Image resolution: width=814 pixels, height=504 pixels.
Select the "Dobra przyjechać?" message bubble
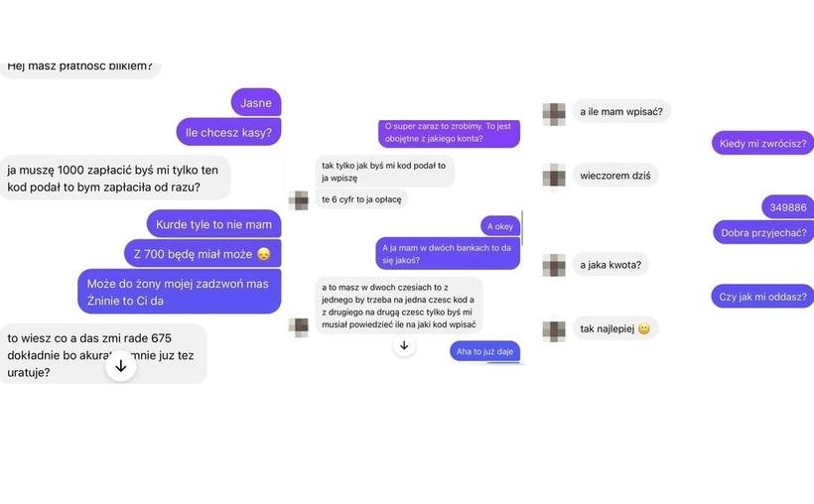point(763,232)
